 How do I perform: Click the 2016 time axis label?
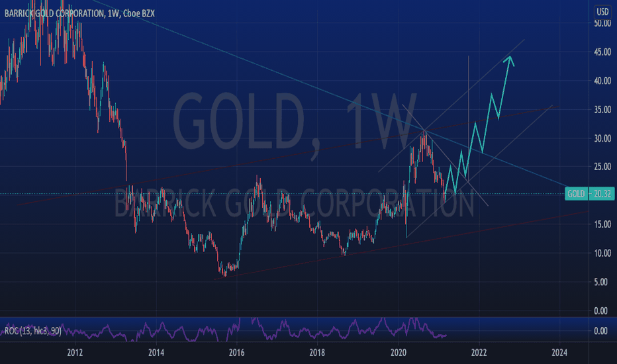(x=237, y=353)
